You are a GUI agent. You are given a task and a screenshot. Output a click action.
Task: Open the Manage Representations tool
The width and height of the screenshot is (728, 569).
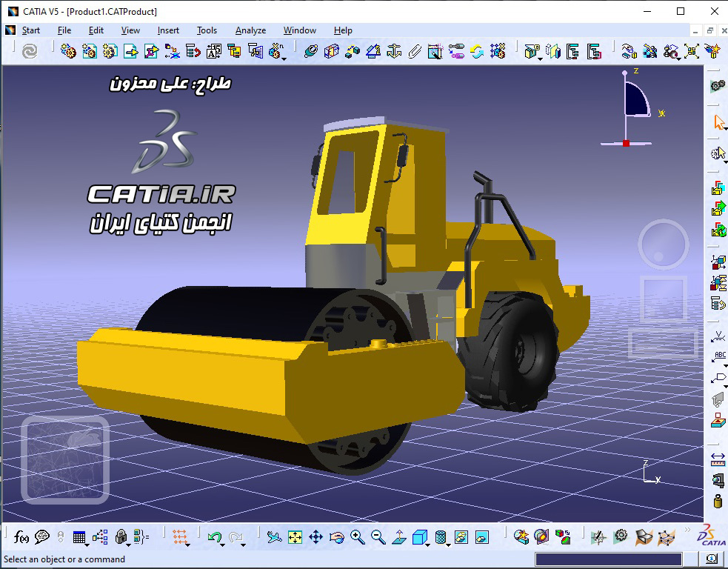pos(255,51)
